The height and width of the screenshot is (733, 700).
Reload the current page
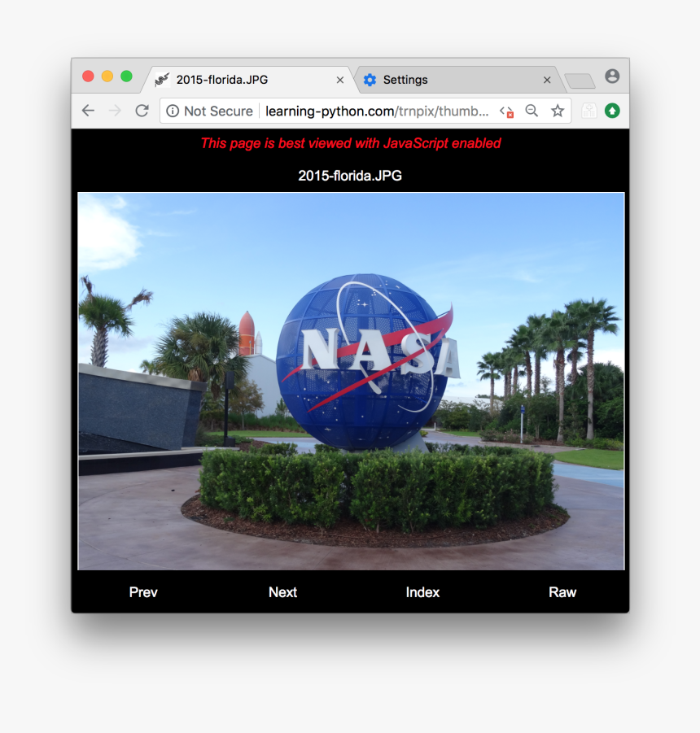142,111
